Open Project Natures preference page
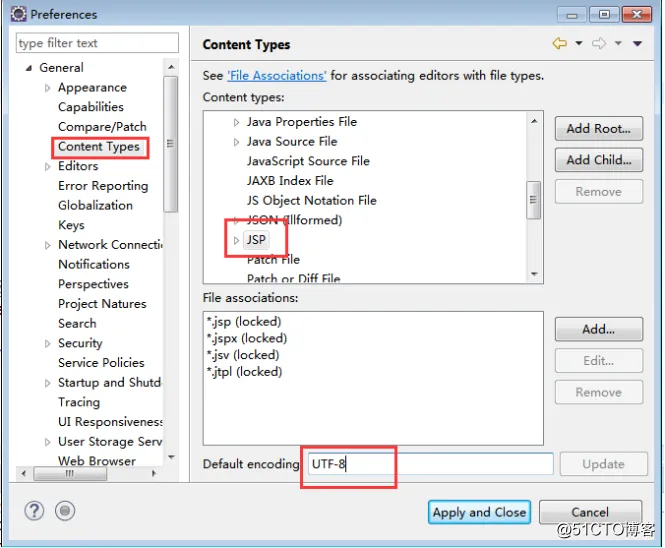Screen dimensions: 665x548 coord(102,304)
